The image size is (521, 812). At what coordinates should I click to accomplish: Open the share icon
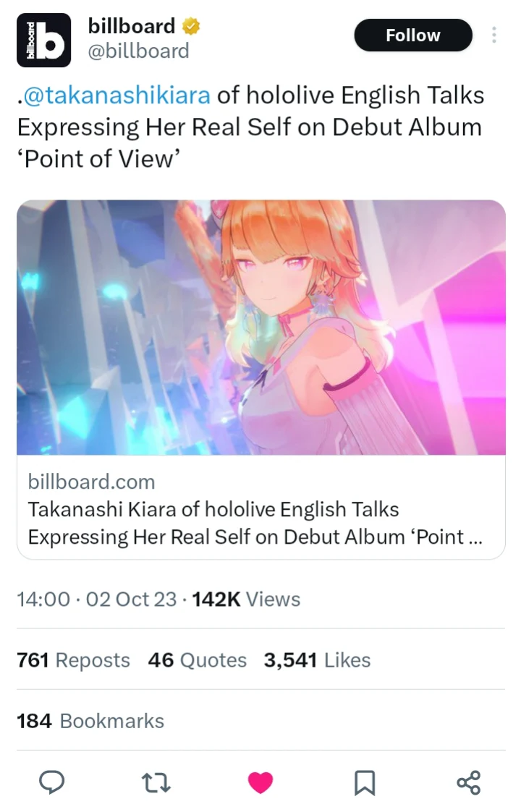coord(469,782)
